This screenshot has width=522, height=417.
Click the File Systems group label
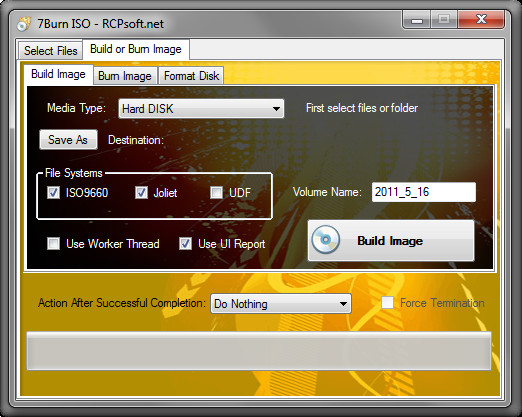(74, 173)
